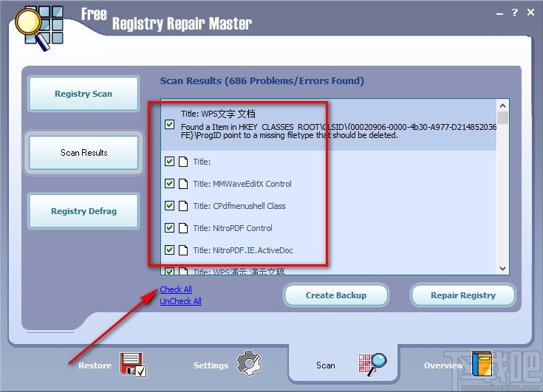Click the magnifier logo icon
The width and height of the screenshot is (543, 392).
[x=39, y=28]
